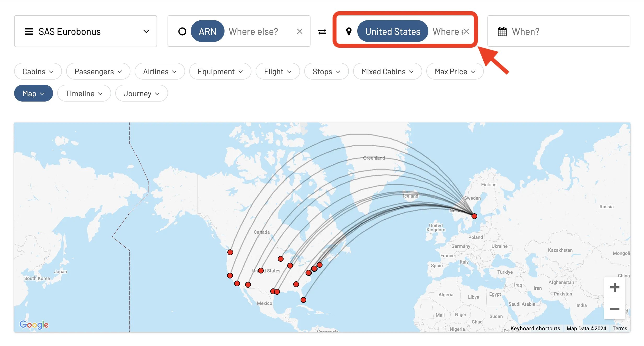Expand the Stops filter
The width and height of the screenshot is (644, 346).
[x=326, y=71]
